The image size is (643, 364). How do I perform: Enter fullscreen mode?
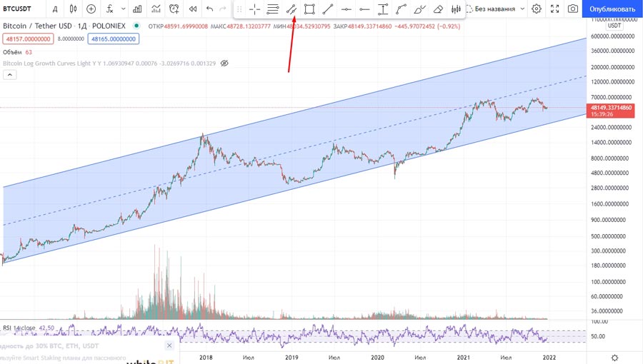click(554, 9)
